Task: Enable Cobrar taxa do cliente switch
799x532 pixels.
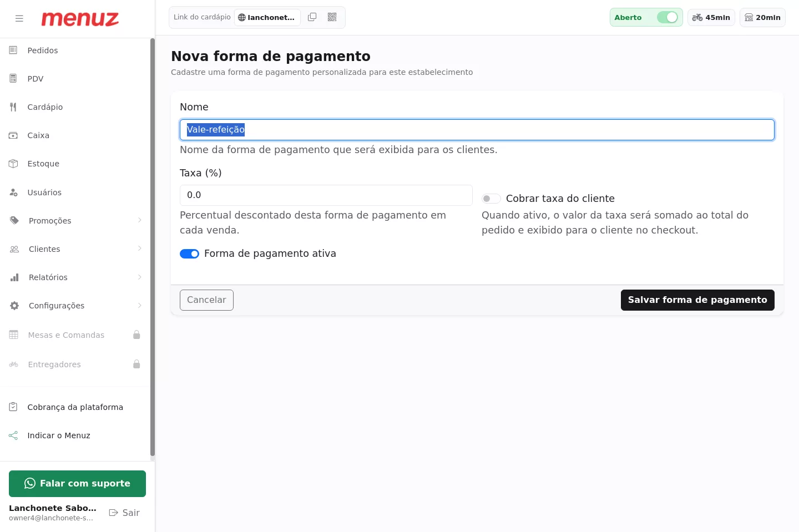Action: click(491, 199)
